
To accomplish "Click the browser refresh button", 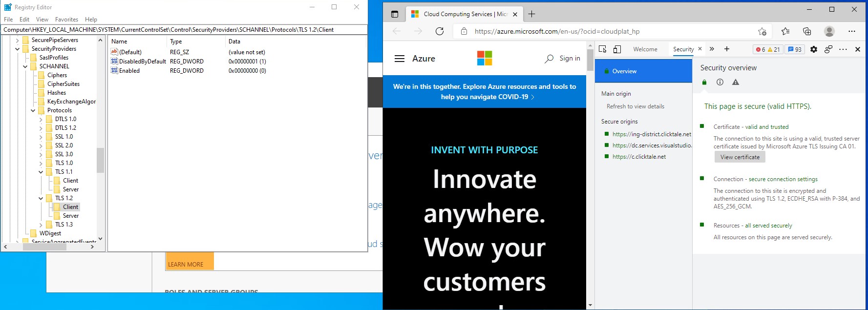I will pos(440,31).
